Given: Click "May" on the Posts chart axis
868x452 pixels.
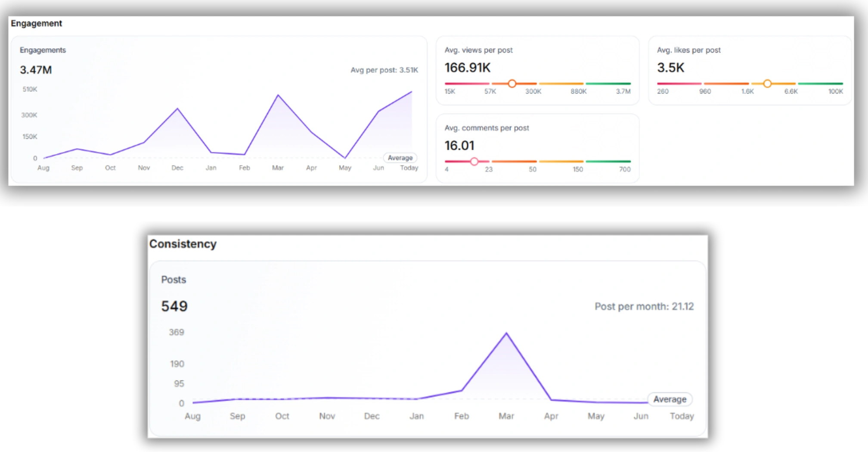Looking at the screenshot, I should click(x=596, y=416).
